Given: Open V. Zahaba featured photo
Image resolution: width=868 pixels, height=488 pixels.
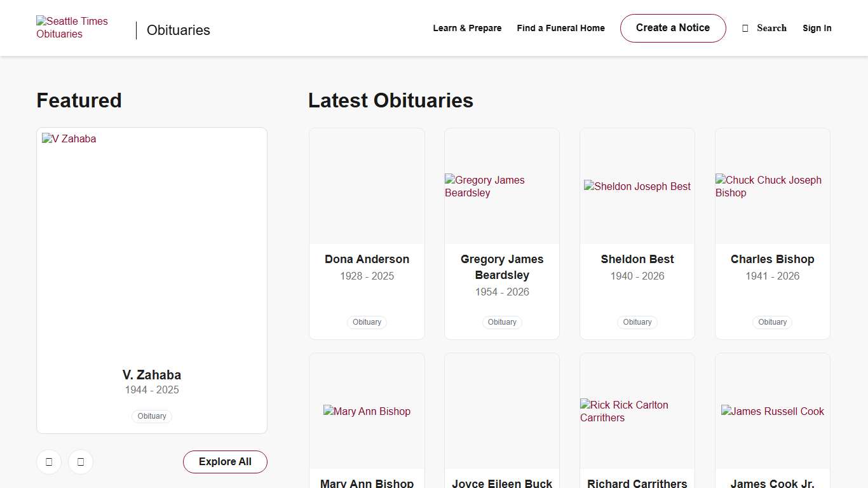Looking at the screenshot, I should (152, 241).
